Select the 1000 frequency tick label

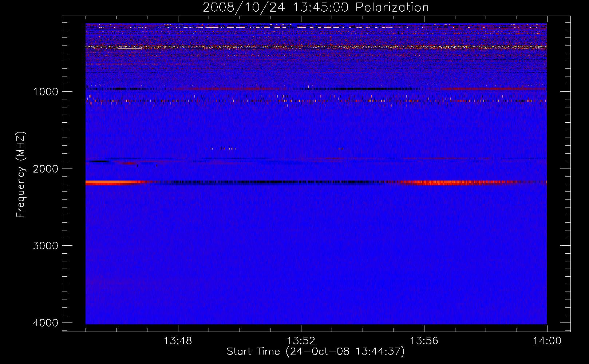(x=46, y=92)
